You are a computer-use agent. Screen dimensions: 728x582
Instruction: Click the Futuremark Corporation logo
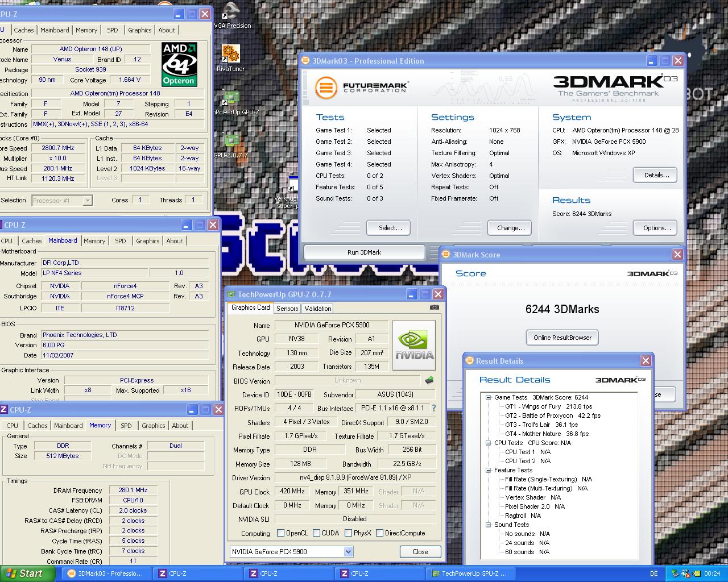[x=361, y=88]
